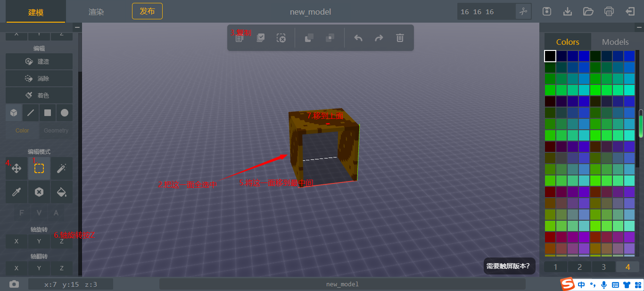Click the printer icon in top bar
This screenshot has width=644, height=291.
click(609, 11)
